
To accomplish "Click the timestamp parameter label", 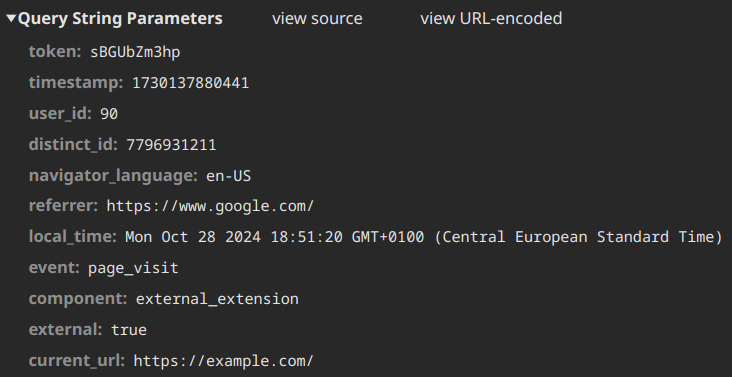I will point(76,83).
